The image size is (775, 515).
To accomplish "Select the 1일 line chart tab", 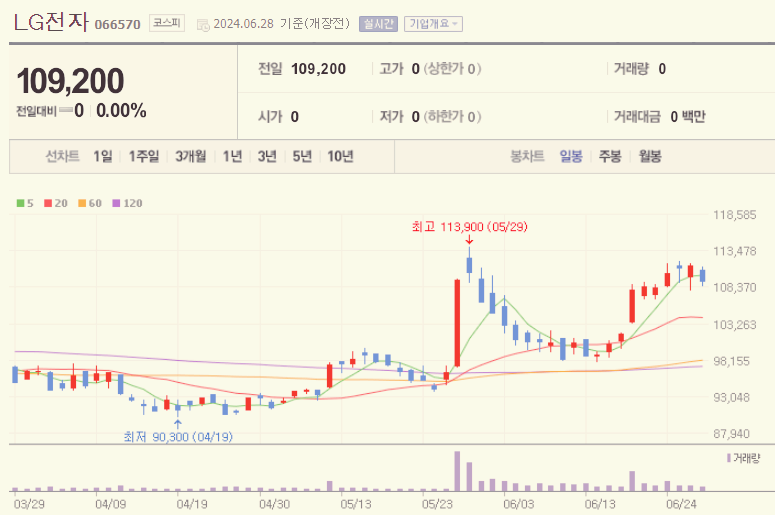I will 103,156.
